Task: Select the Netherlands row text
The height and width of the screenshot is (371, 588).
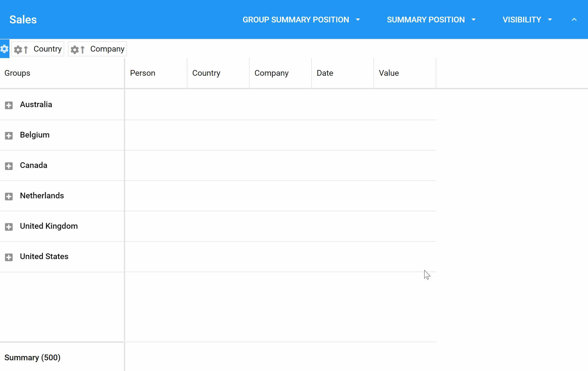Action: coord(42,196)
